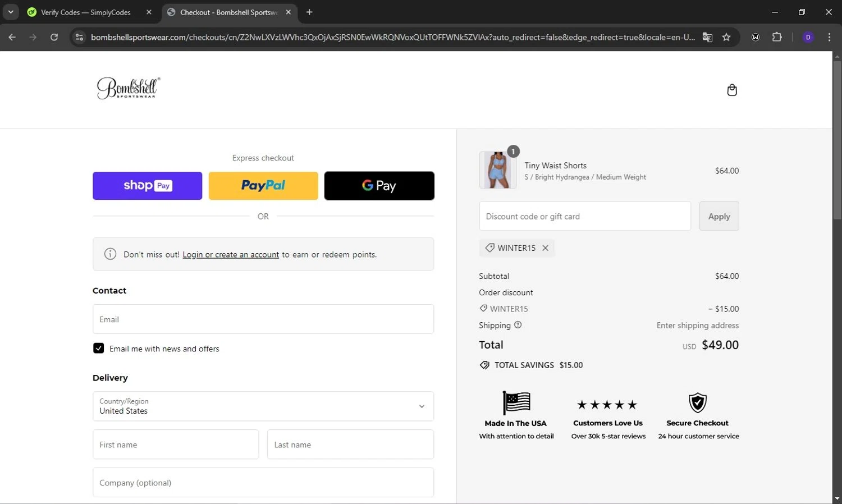Screen dimensions: 842x504
Task: Click the Tiny Waist Shorts product name
Action: pyautogui.click(x=556, y=166)
